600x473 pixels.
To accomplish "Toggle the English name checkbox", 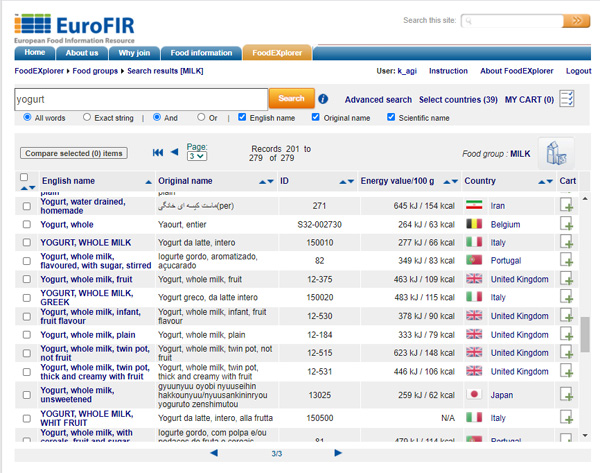I will 242,117.
